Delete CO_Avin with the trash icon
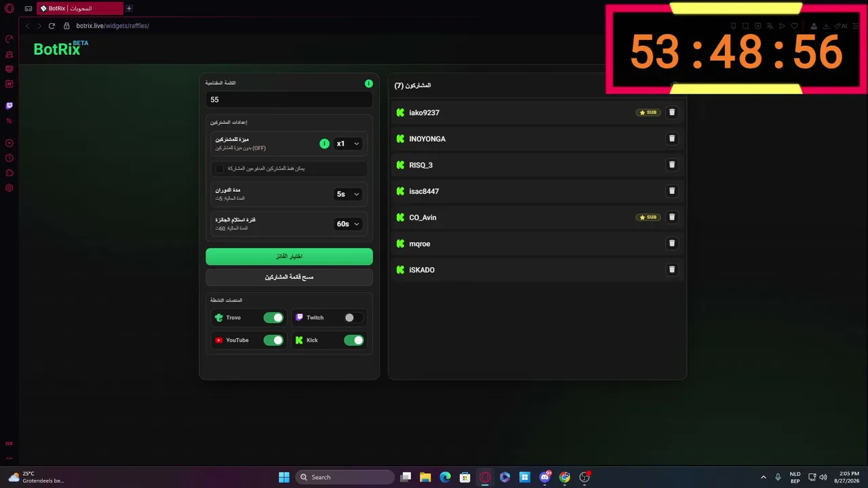 pyautogui.click(x=672, y=217)
